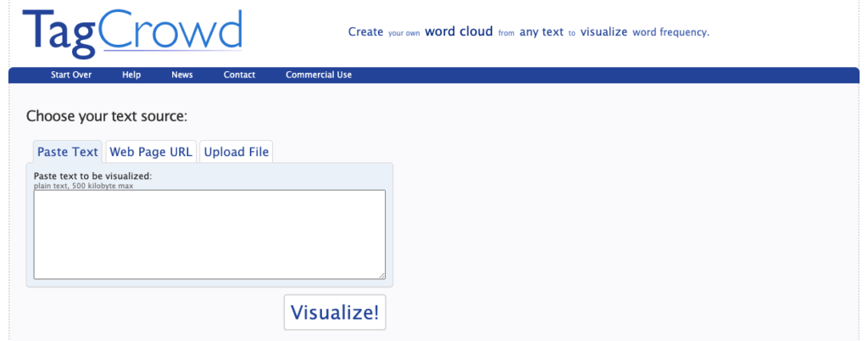868x341 pixels.
Task: Switch to the Web Page URL tab
Action: (151, 152)
